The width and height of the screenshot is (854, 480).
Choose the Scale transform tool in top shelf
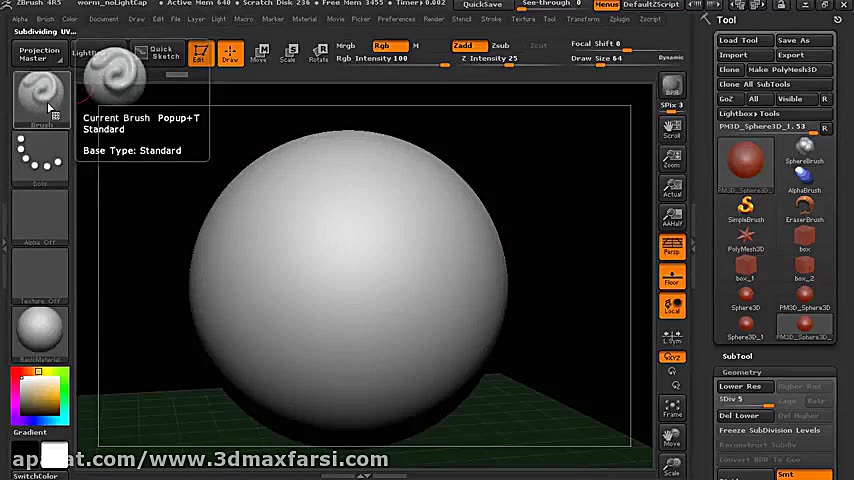(x=289, y=53)
